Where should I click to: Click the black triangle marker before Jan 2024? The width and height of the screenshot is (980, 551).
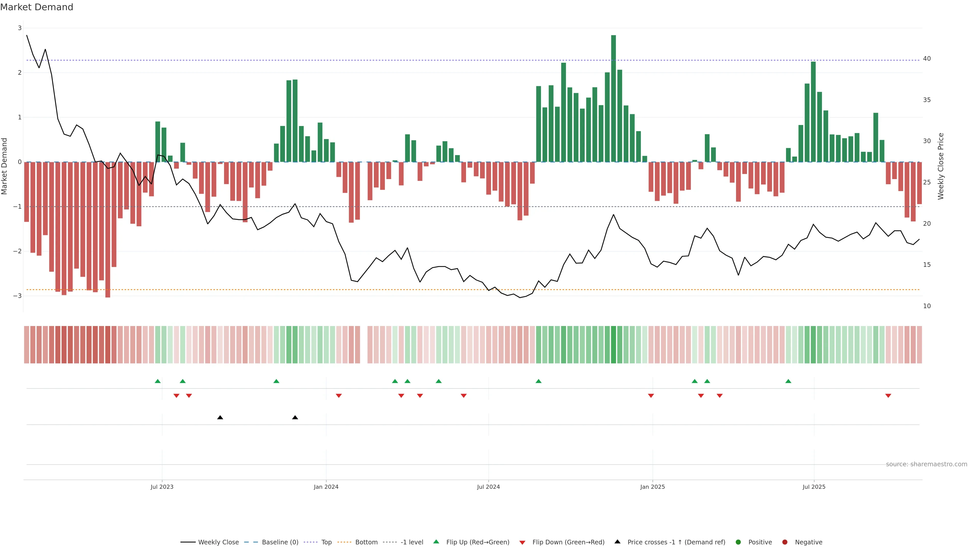coord(295,418)
